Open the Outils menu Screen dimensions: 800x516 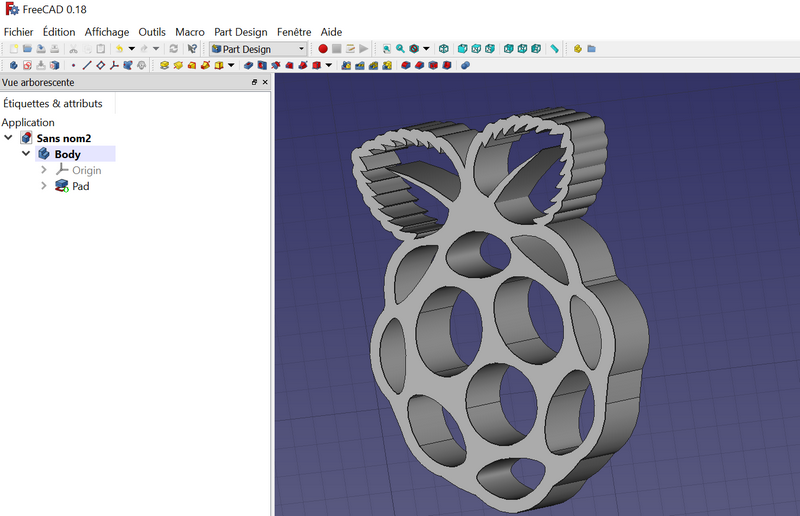coord(152,32)
